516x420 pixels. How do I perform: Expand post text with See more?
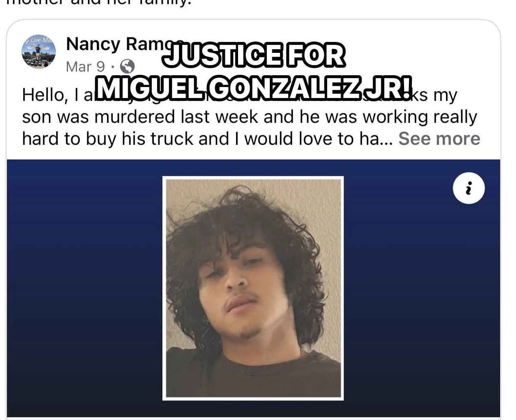point(439,139)
